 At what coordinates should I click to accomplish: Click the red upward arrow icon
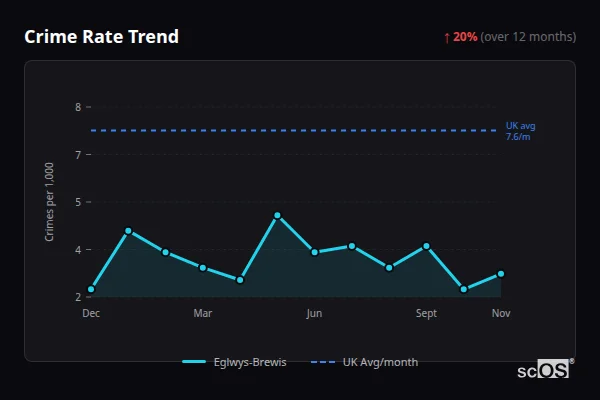[x=447, y=38]
